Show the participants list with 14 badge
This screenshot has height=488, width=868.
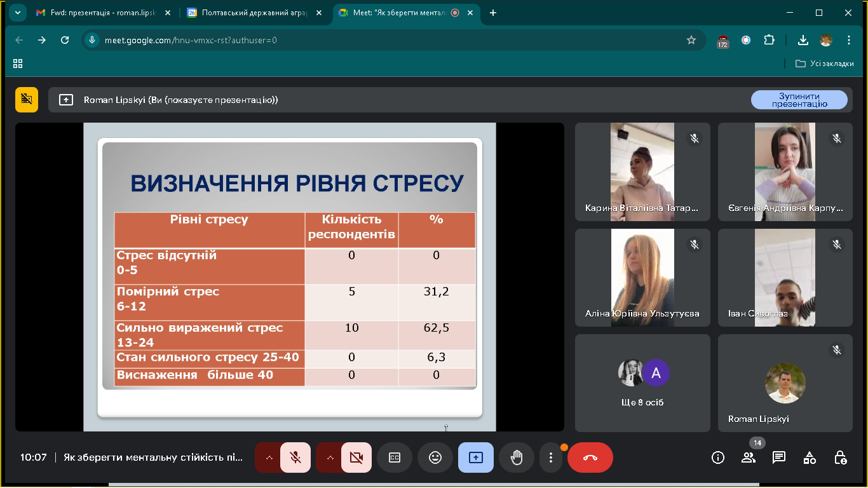(x=749, y=457)
